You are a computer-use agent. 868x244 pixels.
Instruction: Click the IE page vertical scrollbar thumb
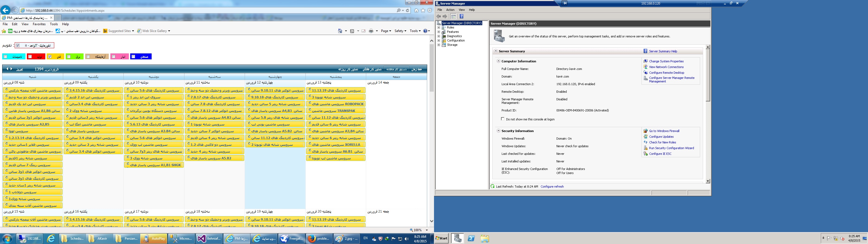[x=432, y=68]
